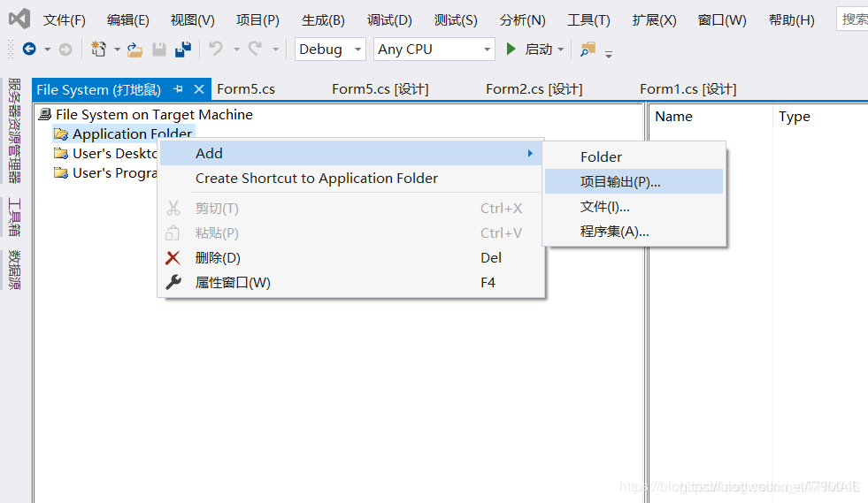Switch to the Form1.cs [设计] tab
Image resolution: width=868 pixels, height=503 pixels.
pyautogui.click(x=688, y=89)
